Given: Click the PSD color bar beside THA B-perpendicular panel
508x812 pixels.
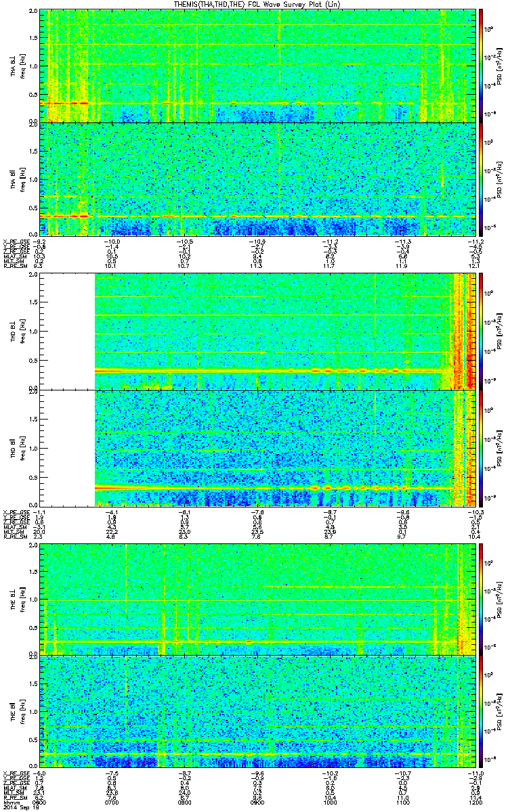Looking at the screenshot, I should [x=482, y=66].
